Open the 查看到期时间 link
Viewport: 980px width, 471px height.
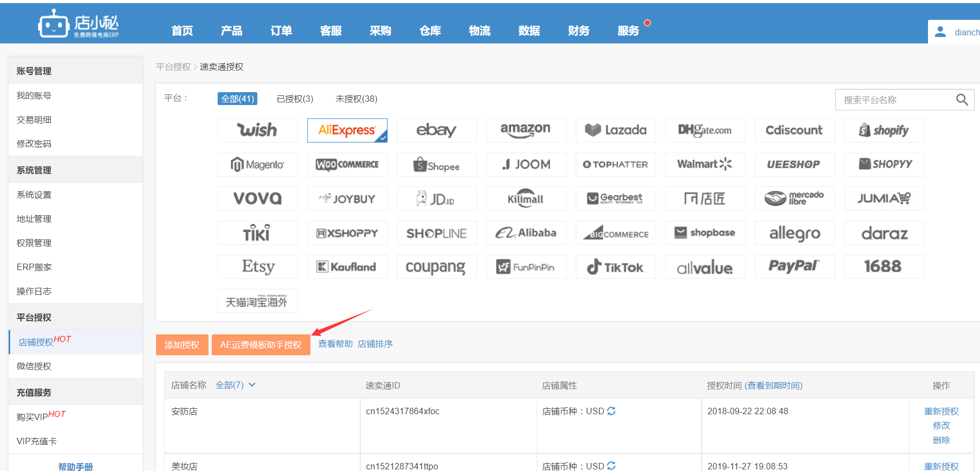tap(774, 385)
